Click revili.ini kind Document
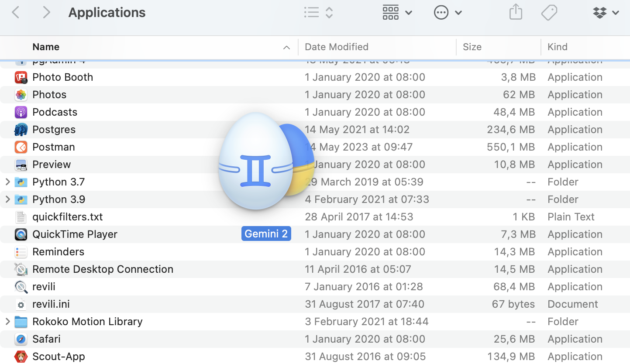The image size is (630, 364). click(573, 304)
